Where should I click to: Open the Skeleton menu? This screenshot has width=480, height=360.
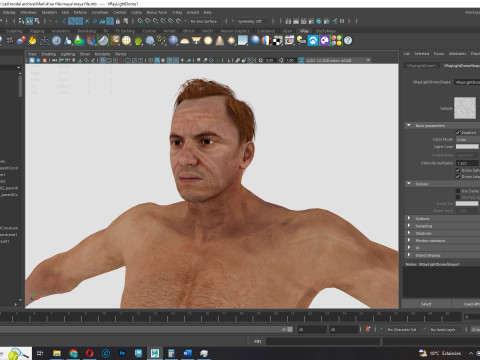click(49, 12)
